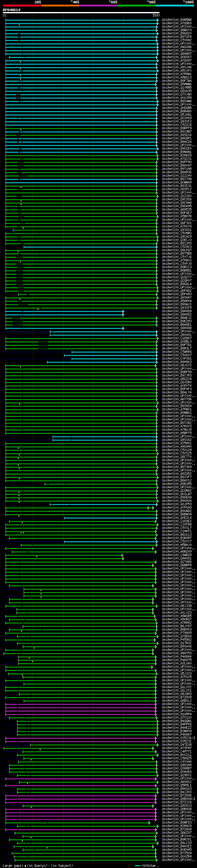Select the UniRef100_A6YTD6 label
The height and width of the screenshot is (868, 197).
click(x=176, y=399)
